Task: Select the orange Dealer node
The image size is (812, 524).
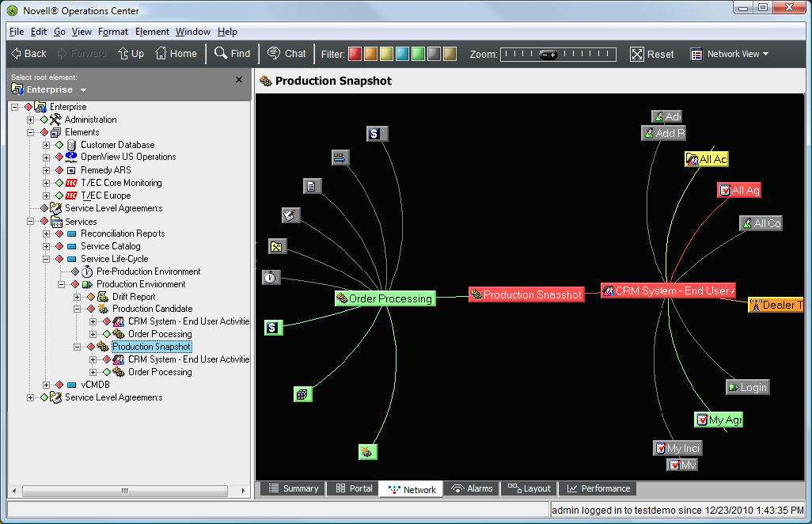Action: click(776, 305)
